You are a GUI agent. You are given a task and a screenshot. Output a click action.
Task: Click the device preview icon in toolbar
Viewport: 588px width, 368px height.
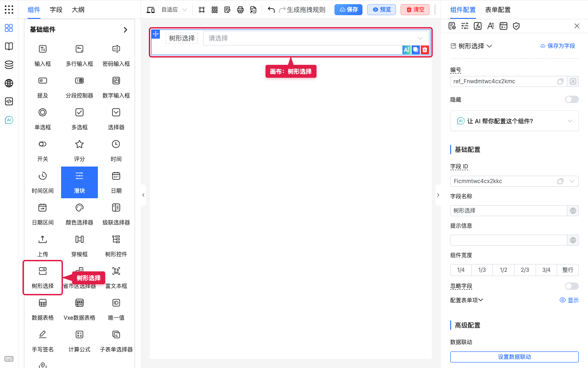pos(150,10)
